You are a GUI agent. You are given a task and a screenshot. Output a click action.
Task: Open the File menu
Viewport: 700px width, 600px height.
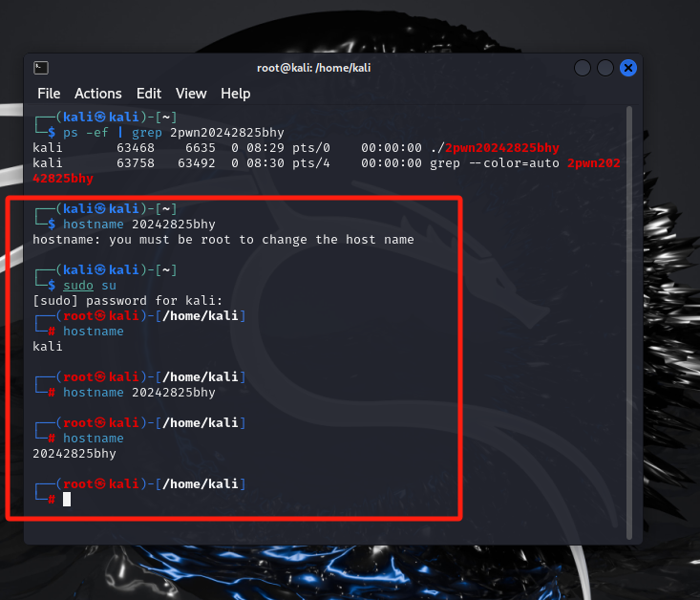(x=49, y=94)
